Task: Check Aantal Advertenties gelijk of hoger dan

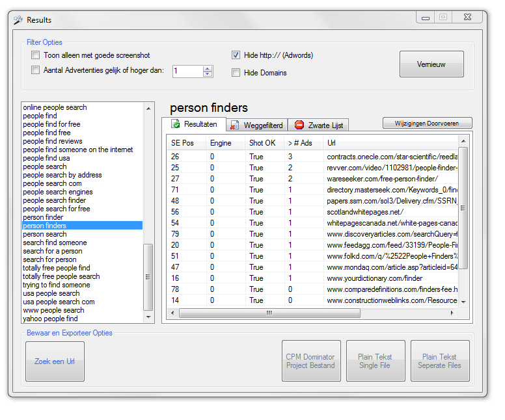Action: 36,70
